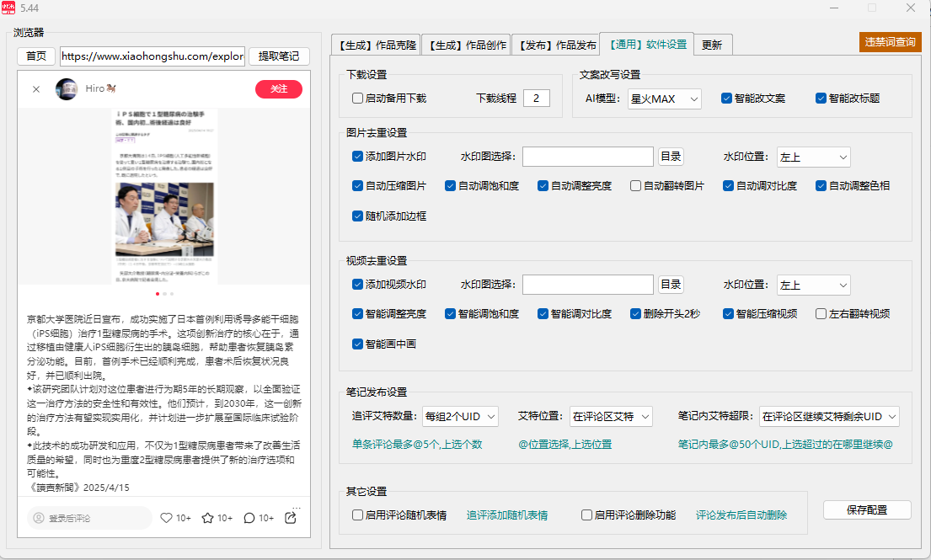Click the like heart icon on the note

[167, 518]
